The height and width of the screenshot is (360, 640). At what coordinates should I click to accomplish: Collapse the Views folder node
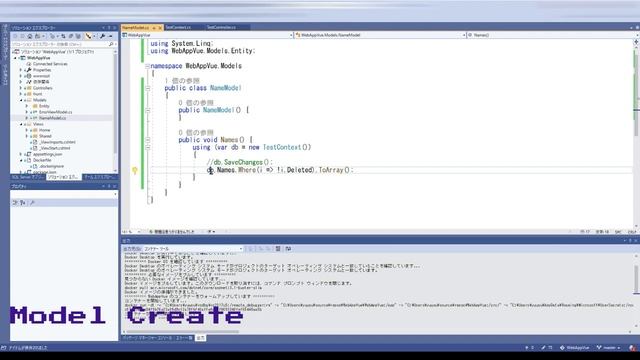click(x=21, y=124)
